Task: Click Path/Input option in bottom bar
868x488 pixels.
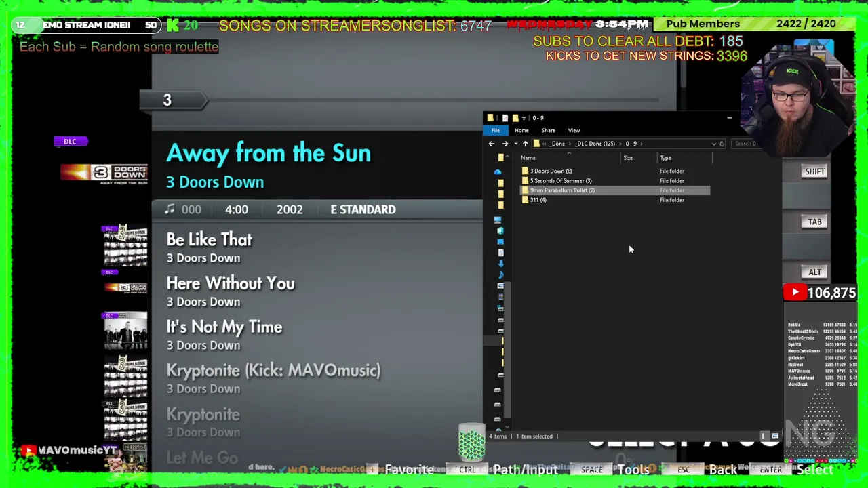Action: click(526, 470)
